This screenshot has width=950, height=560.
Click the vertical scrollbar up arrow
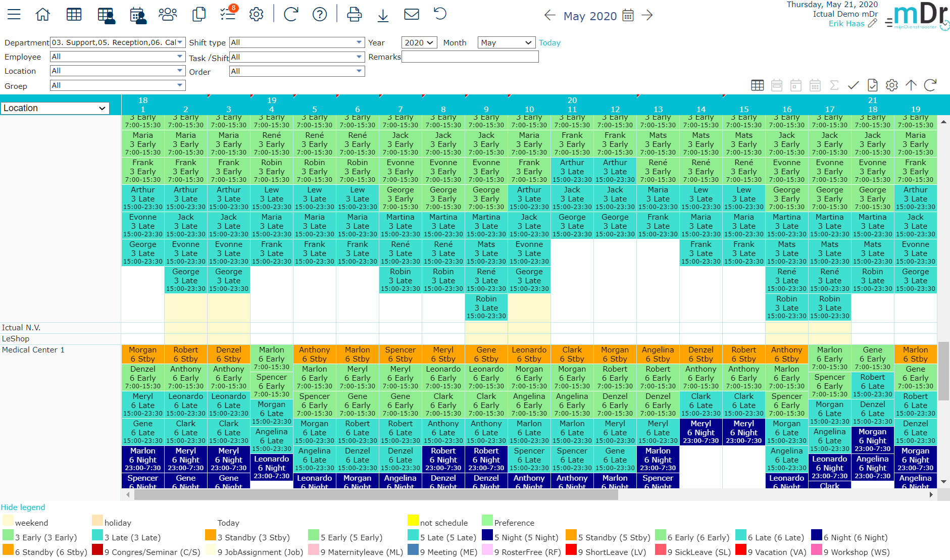[x=943, y=122]
